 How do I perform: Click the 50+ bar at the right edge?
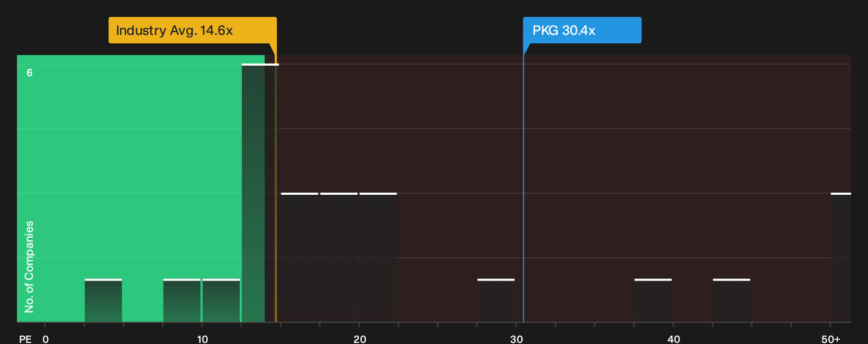841,257
